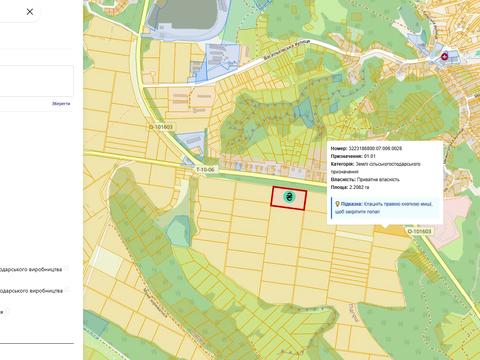This screenshot has height=360, width=480.
Task: Select the upper "виробництва" entry in side panel
Action: click(31, 269)
